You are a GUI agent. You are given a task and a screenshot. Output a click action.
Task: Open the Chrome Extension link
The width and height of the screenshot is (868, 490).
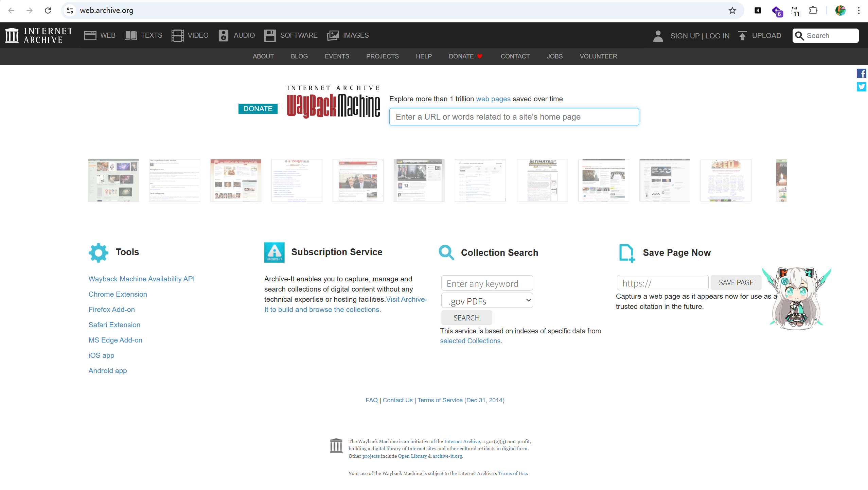(118, 294)
